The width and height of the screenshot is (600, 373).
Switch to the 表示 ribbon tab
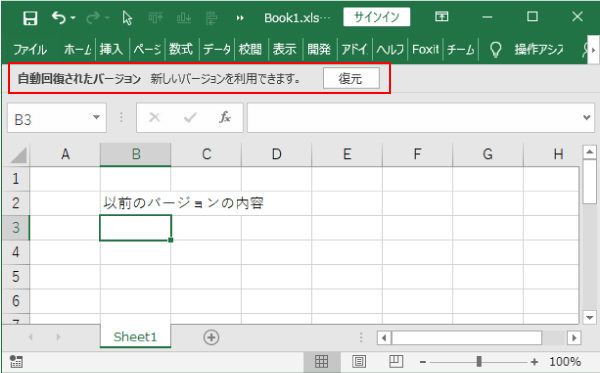coord(285,49)
